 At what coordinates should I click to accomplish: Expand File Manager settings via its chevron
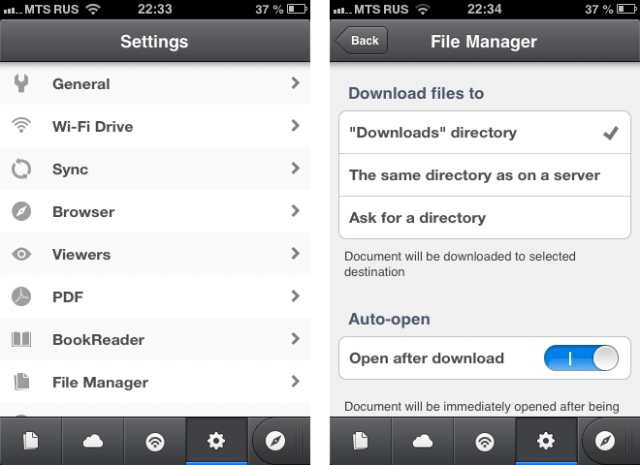(x=296, y=381)
